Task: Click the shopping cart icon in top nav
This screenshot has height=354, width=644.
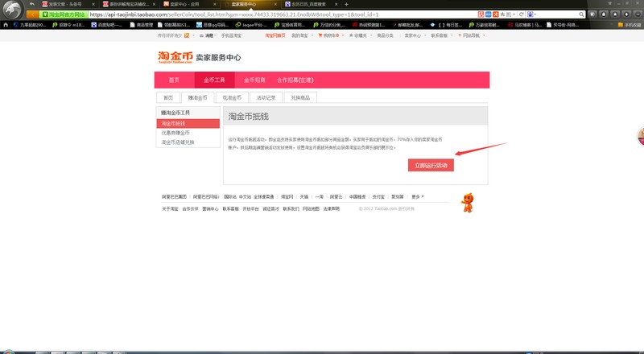Action: 320,35
